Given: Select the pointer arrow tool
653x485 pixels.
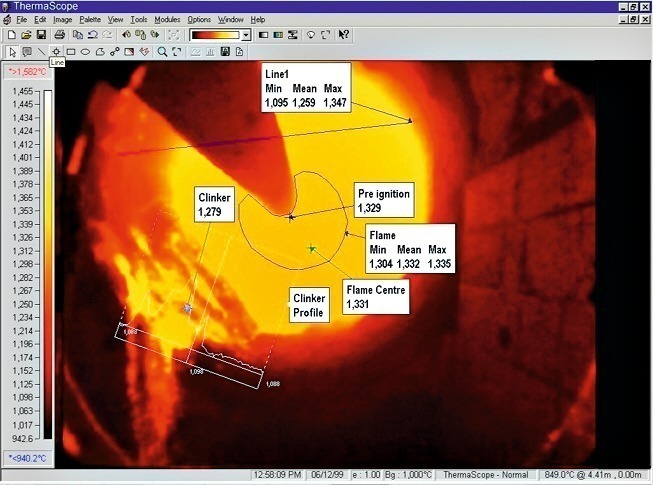Looking at the screenshot, I should click(x=11, y=51).
